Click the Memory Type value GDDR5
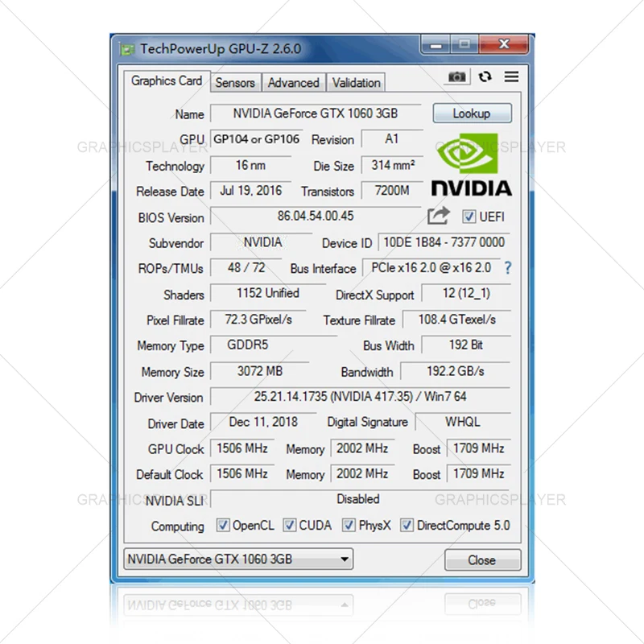644x644 pixels. [274, 345]
